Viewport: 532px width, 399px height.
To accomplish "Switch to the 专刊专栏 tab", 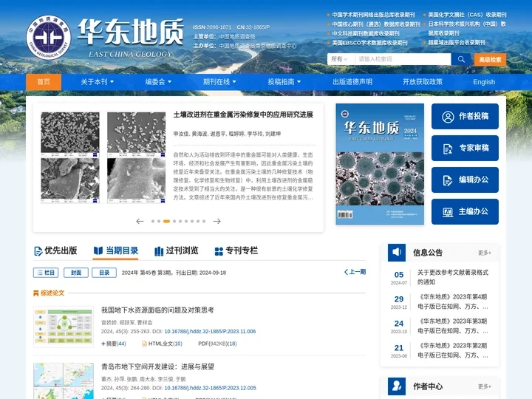I will click(236, 251).
